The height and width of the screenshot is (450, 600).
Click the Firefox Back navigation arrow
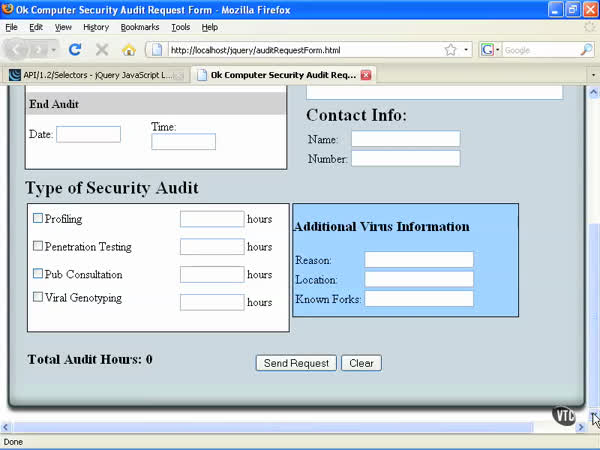19,49
